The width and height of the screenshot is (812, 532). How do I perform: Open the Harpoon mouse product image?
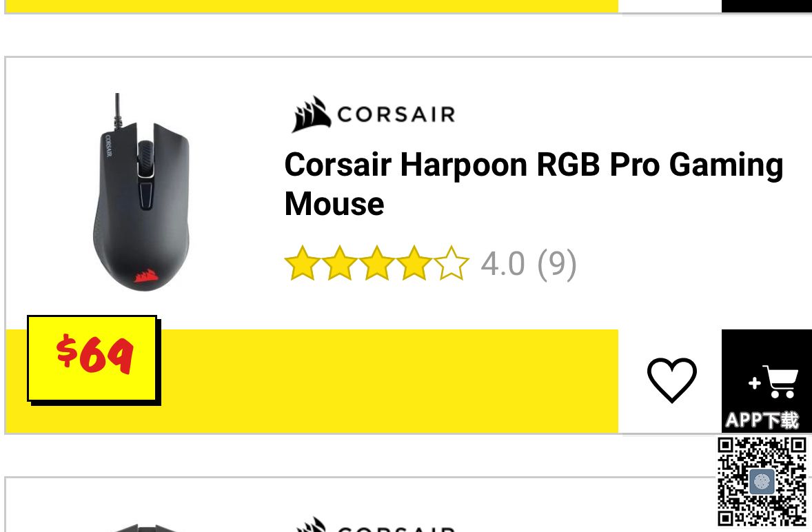[141, 192]
